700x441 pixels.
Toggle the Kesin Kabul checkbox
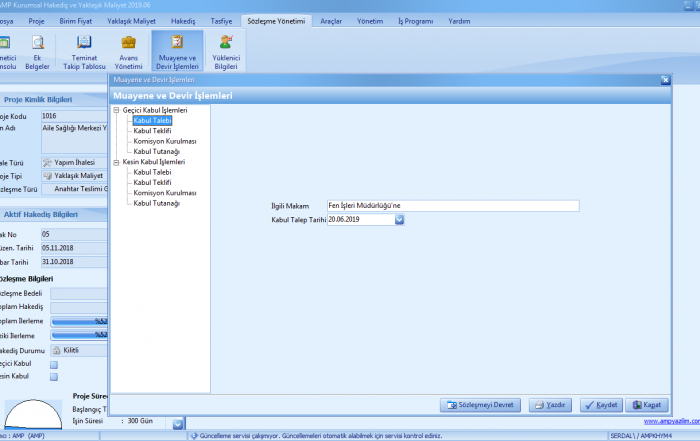[x=54, y=377]
